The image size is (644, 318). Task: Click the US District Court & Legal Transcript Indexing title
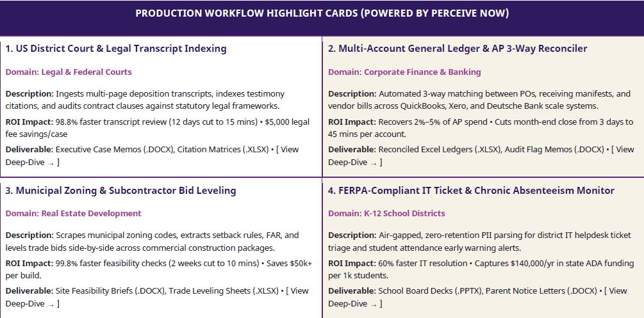(x=116, y=49)
